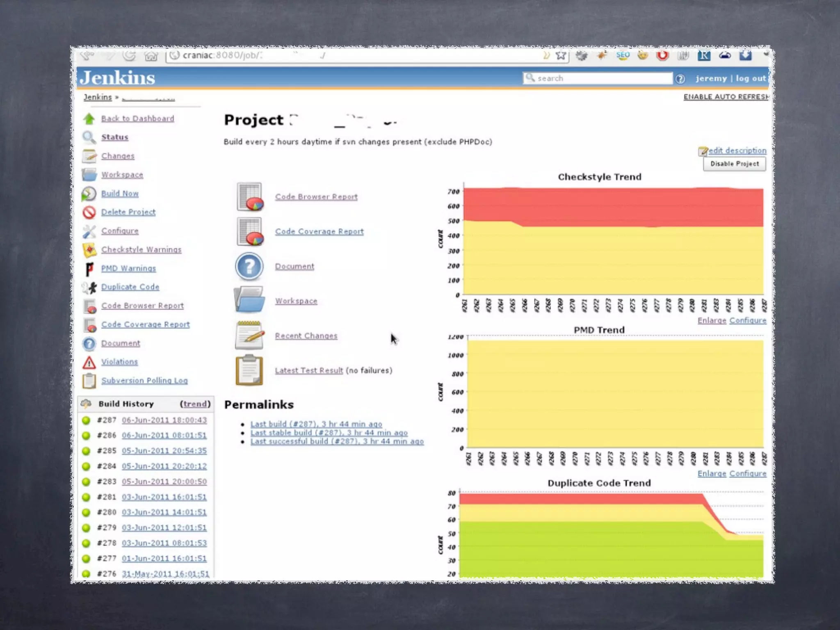Go Back to Dashboard
Viewport: 840px width, 630px height.
click(137, 119)
